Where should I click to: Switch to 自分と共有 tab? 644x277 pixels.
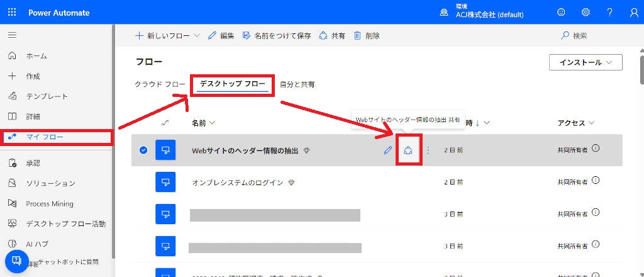click(x=297, y=84)
